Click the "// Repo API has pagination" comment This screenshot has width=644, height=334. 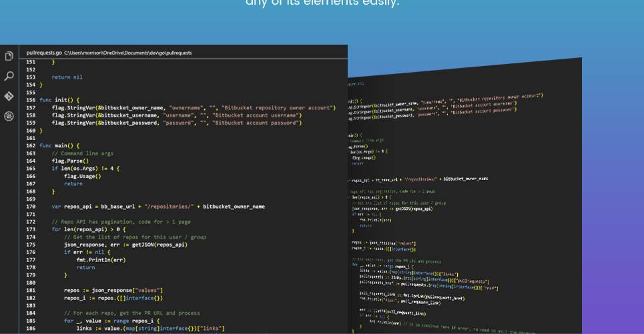tap(121, 222)
